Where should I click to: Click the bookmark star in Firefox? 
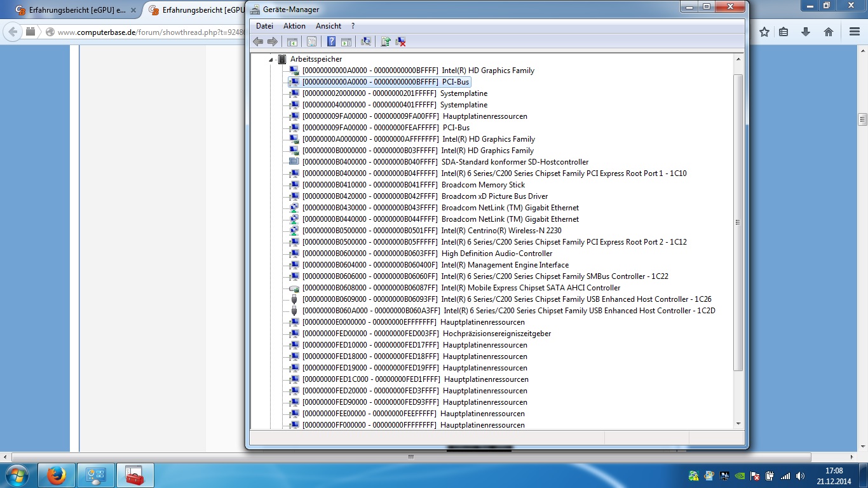(x=764, y=32)
